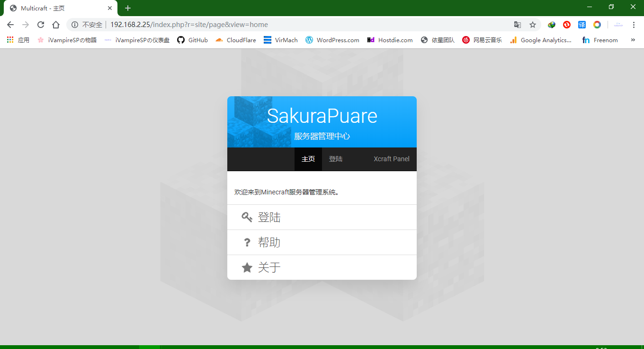The width and height of the screenshot is (644, 349).
Task: Go back with the browser back arrow
Action: tap(10, 25)
